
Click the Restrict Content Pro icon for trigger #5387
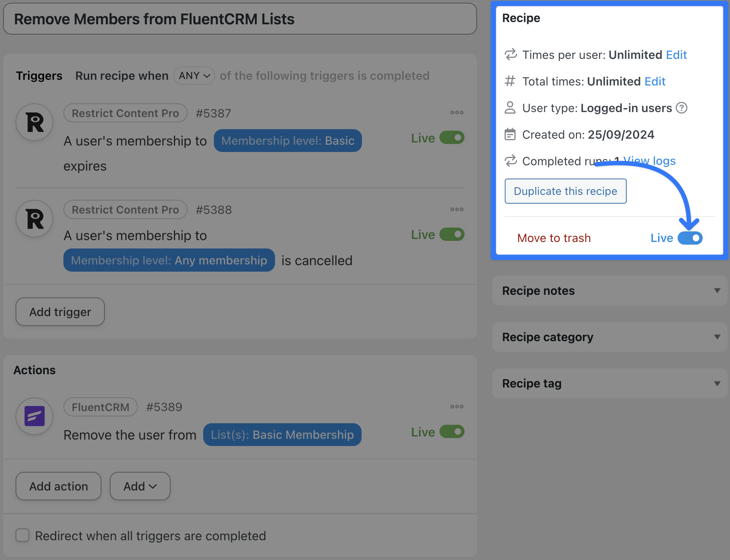click(x=35, y=123)
